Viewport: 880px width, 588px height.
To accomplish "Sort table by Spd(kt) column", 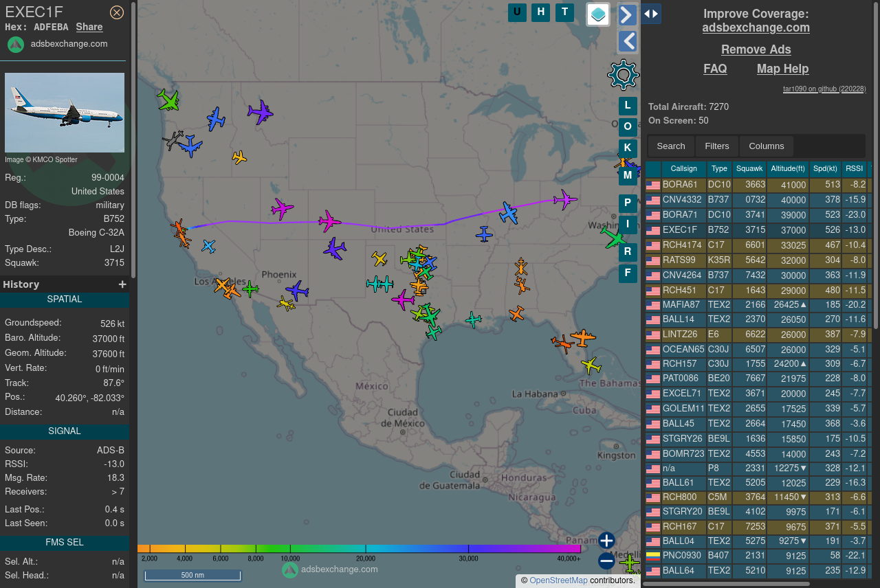I will coord(826,169).
